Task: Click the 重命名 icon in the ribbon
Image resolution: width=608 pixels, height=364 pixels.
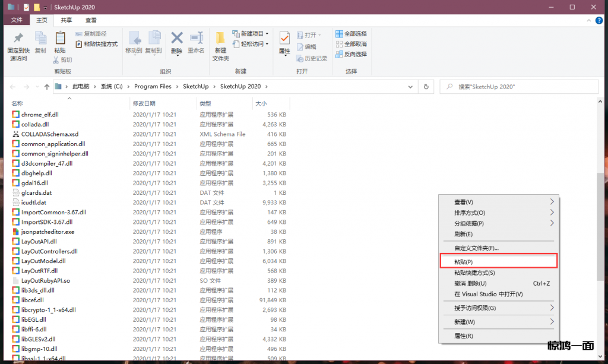Action: pyautogui.click(x=196, y=39)
